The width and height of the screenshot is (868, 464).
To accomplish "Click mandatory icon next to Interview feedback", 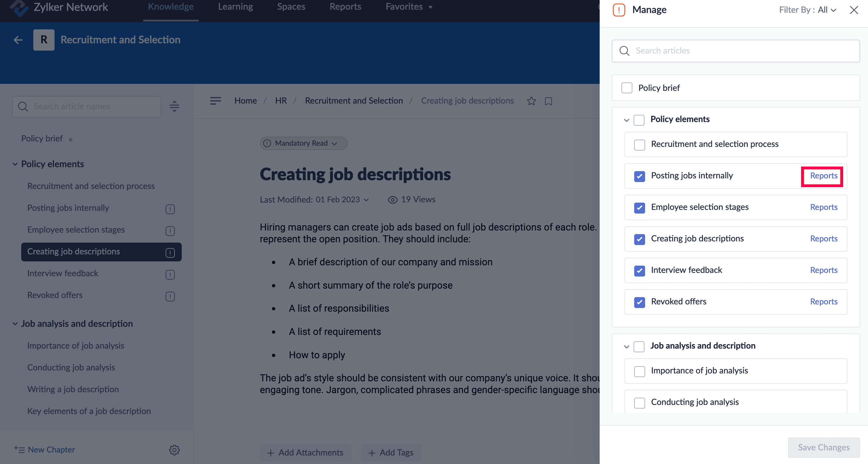I will point(170,275).
